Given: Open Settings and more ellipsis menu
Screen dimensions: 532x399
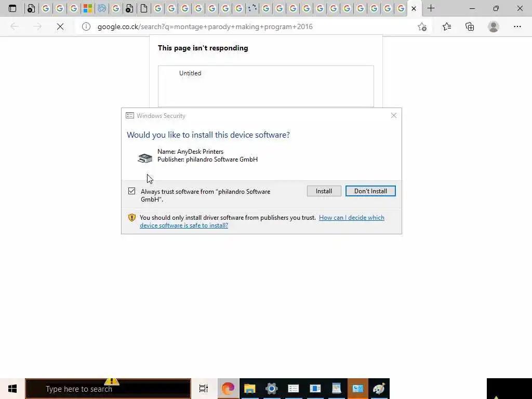Looking at the screenshot, I should (x=517, y=26).
